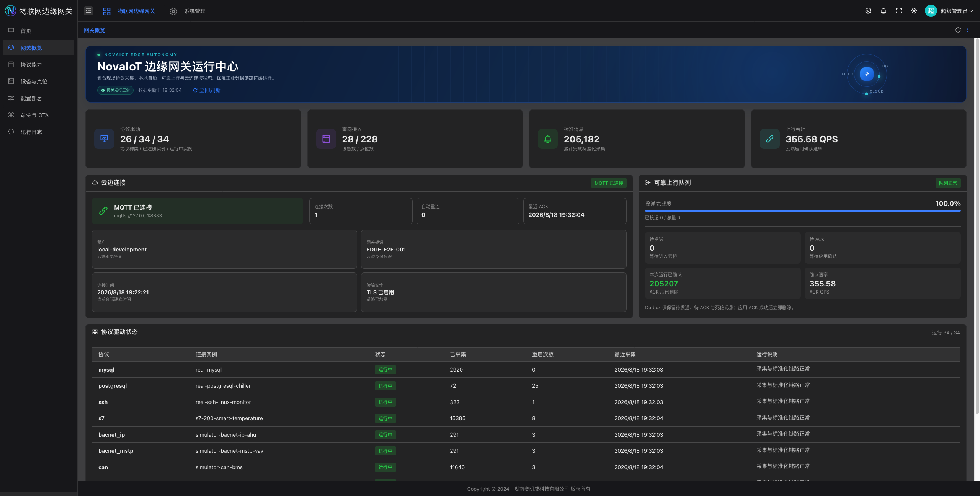Collapse the sidebar menu toggle icon
Viewport: 980px width, 496px height.
[x=88, y=11]
